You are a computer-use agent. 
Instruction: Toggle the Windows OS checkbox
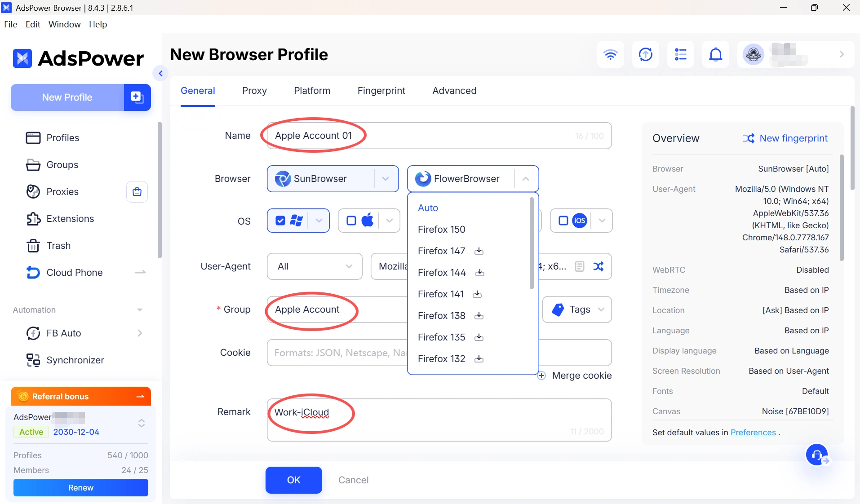click(280, 221)
